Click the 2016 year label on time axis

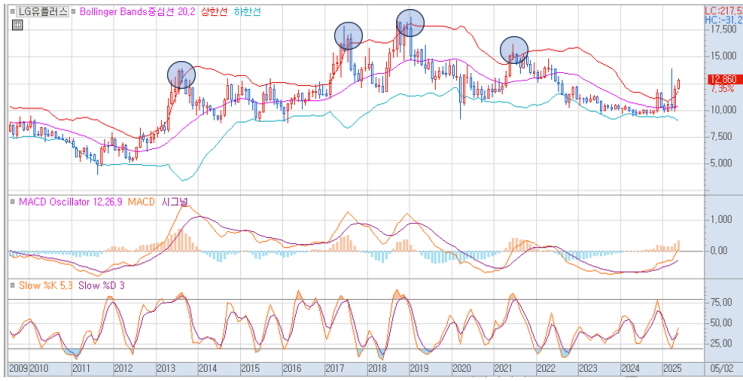point(292,368)
